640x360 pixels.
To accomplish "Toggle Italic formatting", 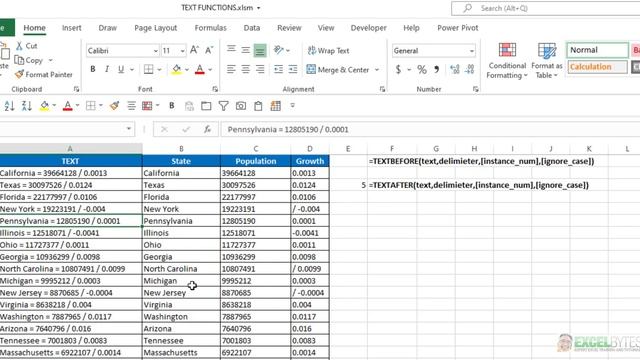I will point(107,69).
